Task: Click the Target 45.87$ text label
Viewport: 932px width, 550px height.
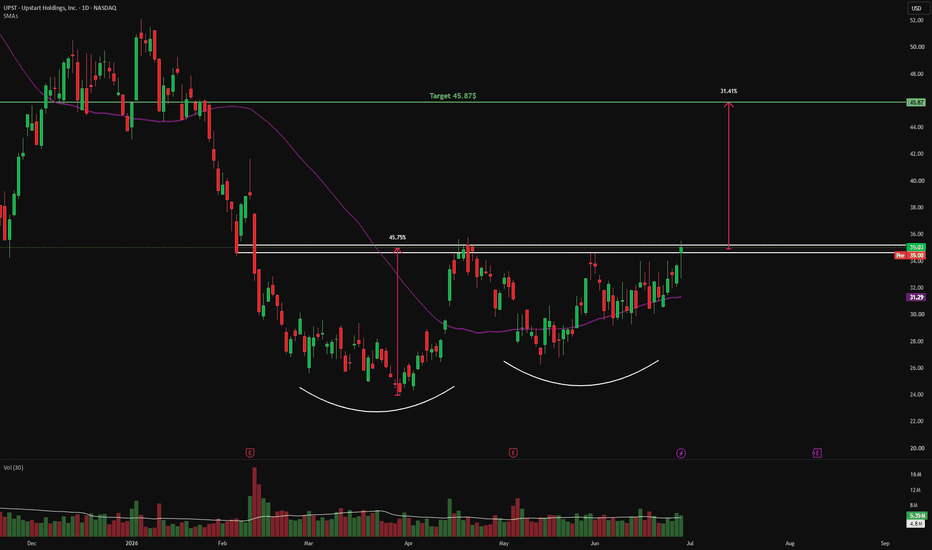Action: click(452, 96)
